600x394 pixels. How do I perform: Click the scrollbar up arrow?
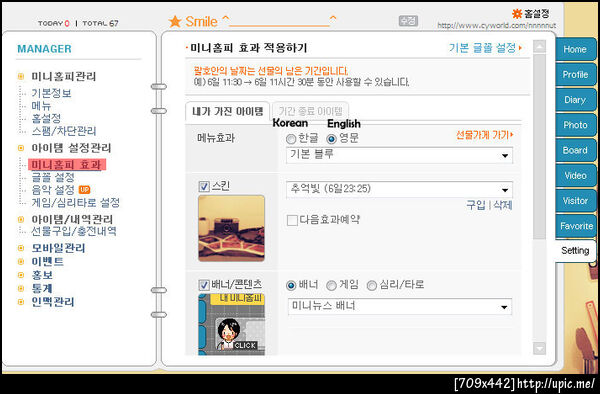[540, 47]
